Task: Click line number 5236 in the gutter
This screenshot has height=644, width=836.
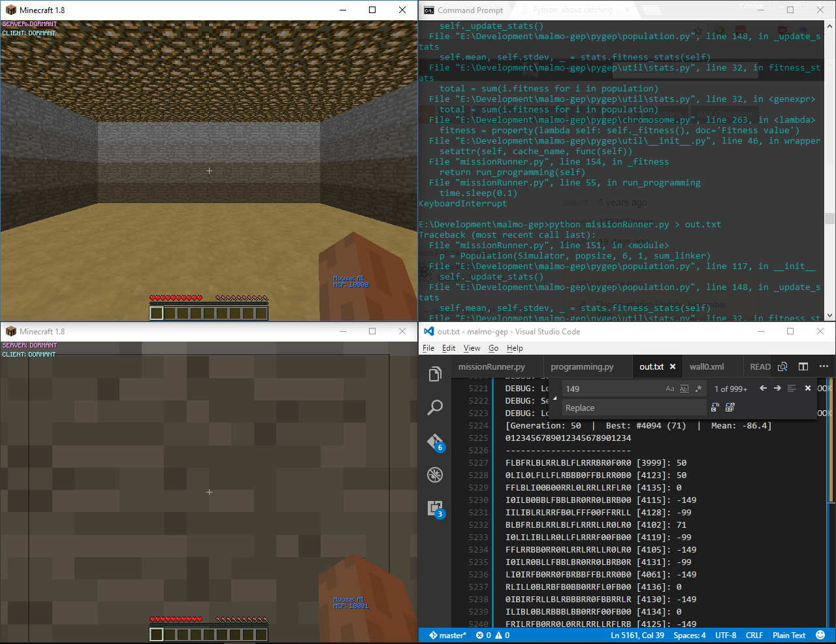Action: pos(478,574)
